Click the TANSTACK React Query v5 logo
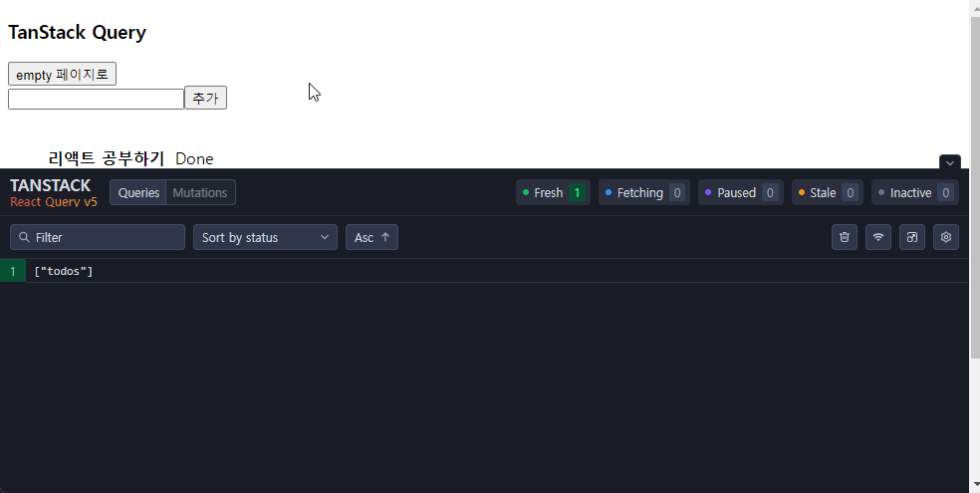The image size is (980, 493). pyautogui.click(x=53, y=192)
